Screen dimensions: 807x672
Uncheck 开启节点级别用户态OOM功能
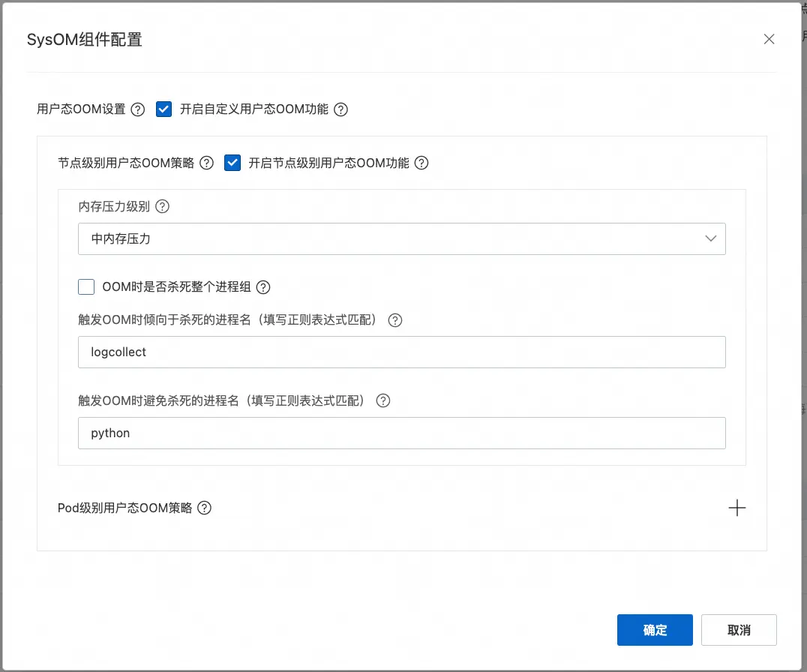click(x=232, y=163)
